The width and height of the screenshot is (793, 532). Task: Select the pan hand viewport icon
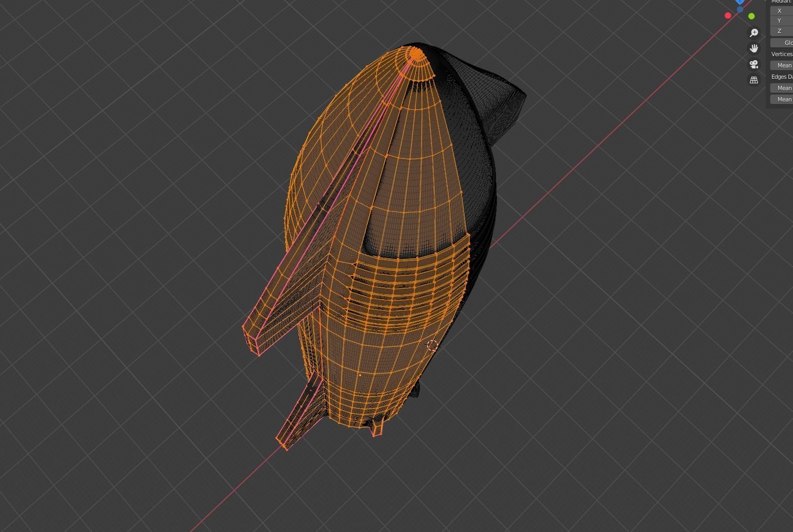coord(754,48)
